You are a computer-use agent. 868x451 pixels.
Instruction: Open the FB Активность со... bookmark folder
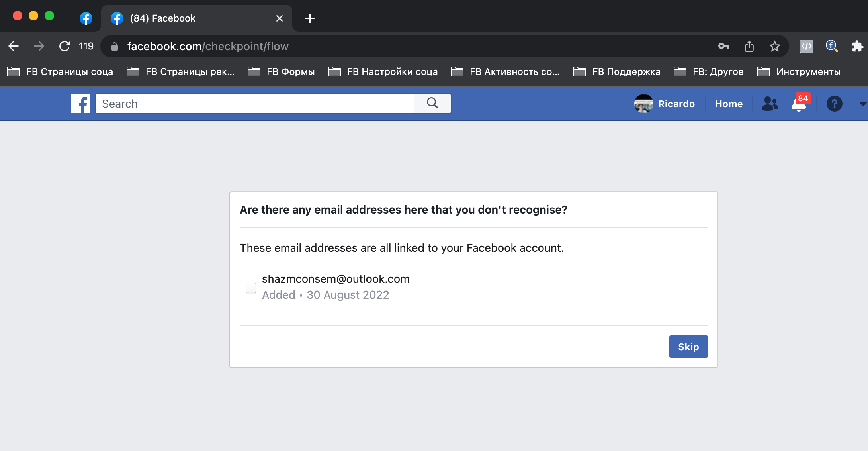(505, 72)
